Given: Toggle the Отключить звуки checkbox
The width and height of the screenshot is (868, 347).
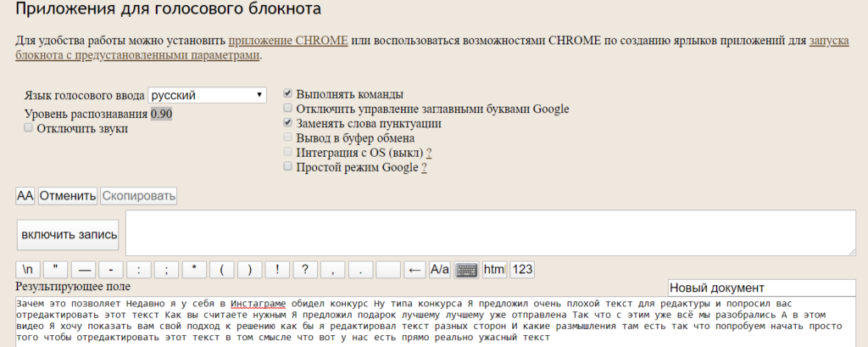Looking at the screenshot, I should [28, 128].
